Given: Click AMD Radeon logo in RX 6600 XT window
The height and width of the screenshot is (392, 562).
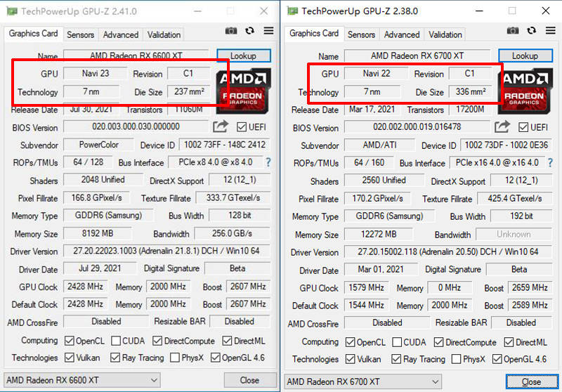Looking at the screenshot, I should (x=243, y=91).
